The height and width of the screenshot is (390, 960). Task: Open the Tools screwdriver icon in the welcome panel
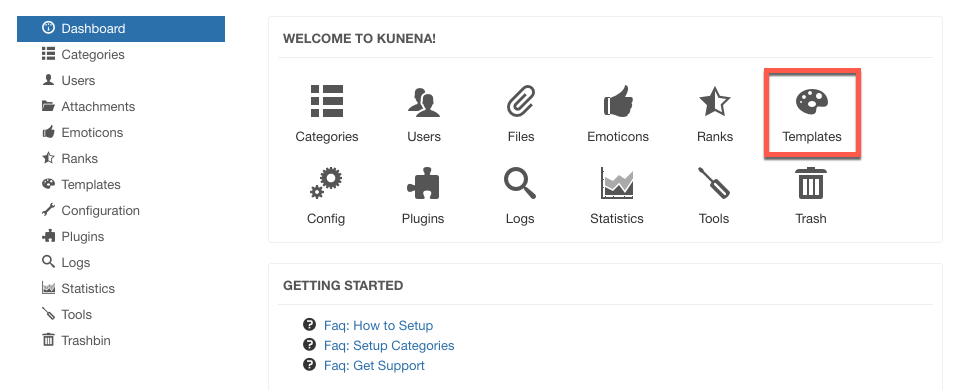coord(714,183)
